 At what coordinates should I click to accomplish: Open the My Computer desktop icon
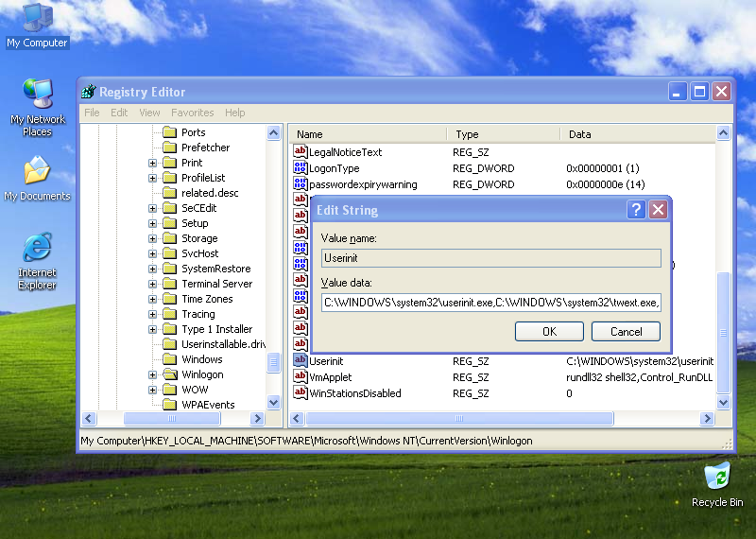[x=37, y=26]
